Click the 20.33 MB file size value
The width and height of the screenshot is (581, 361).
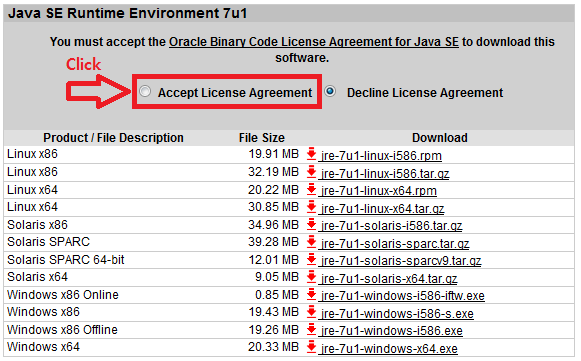pyautogui.click(x=273, y=347)
